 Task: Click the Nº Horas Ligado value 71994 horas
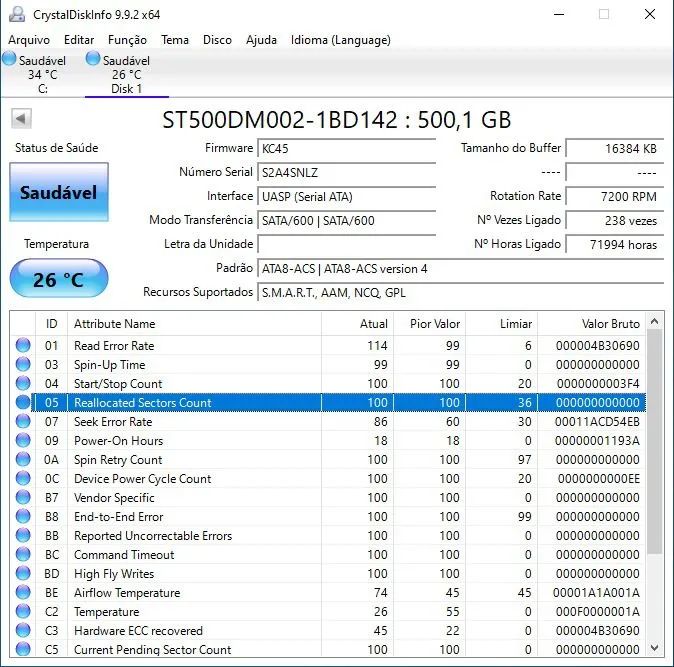click(615, 245)
